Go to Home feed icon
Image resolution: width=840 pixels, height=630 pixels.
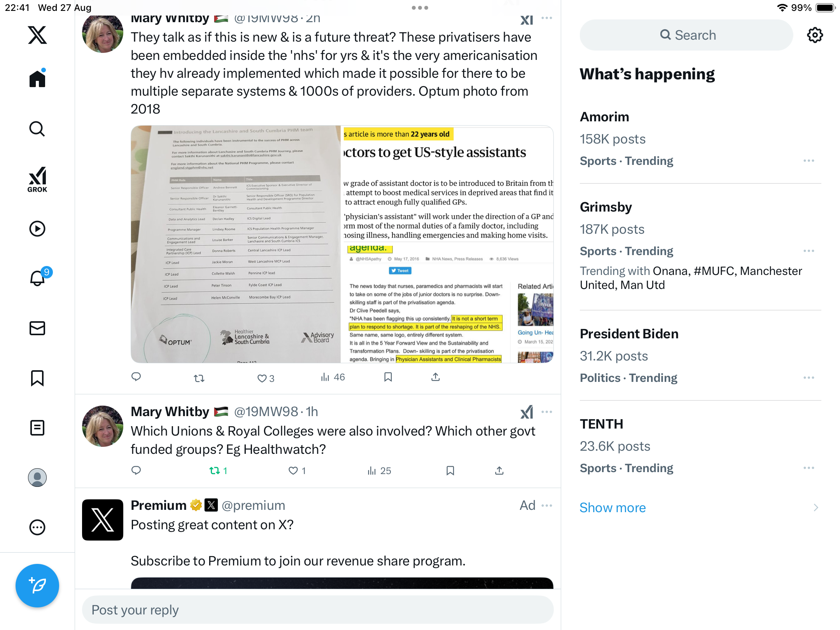point(37,78)
